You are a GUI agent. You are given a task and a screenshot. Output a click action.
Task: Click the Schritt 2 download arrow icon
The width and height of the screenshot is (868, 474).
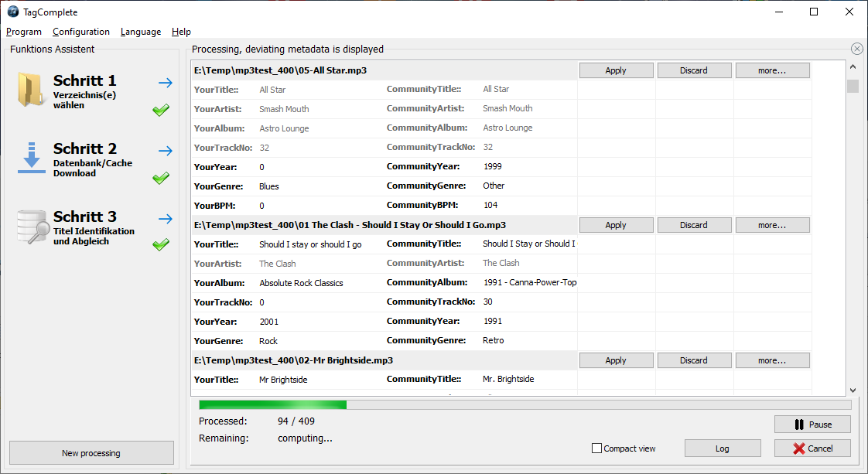32,158
